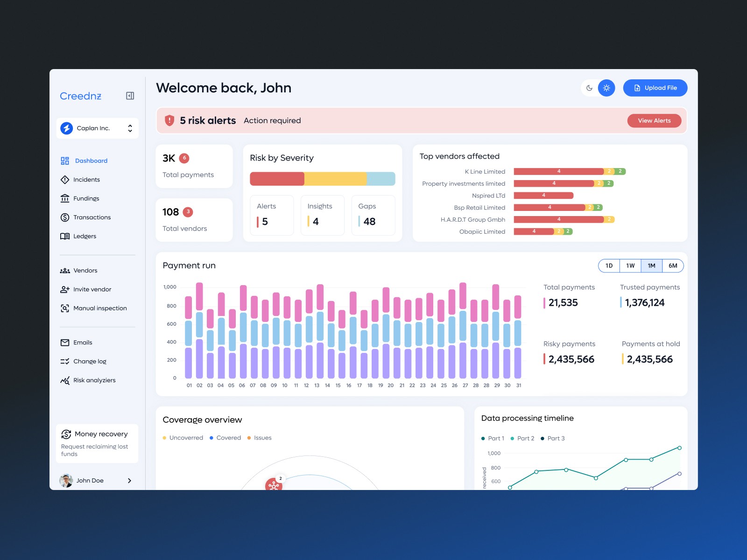Click the K Line Limited vendor bar

click(570, 171)
